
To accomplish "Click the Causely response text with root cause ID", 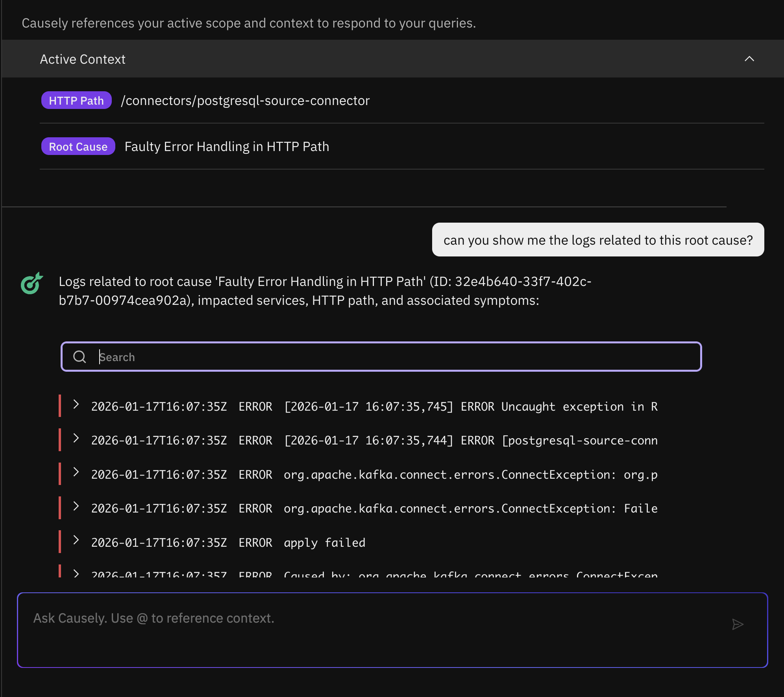I will coord(325,291).
